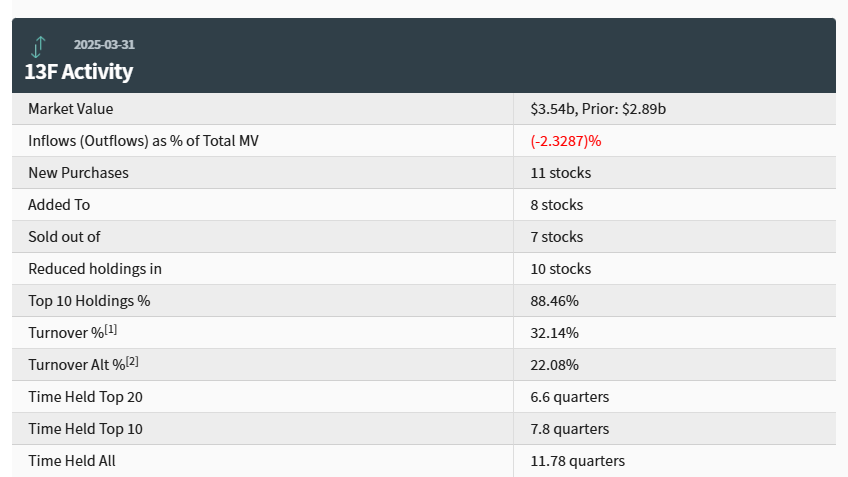The image size is (848, 477).
Task: Select the 7 stocks value
Action: click(x=556, y=237)
